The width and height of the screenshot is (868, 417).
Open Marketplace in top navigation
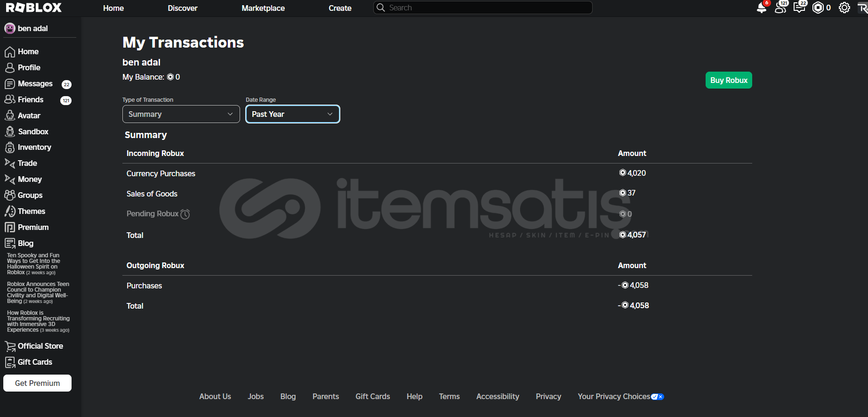click(x=263, y=8)
